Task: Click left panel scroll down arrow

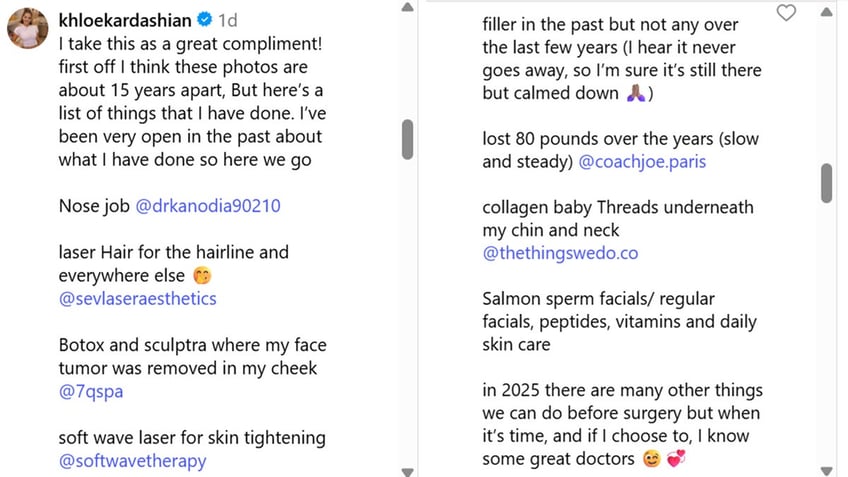Action: [408, 472]
